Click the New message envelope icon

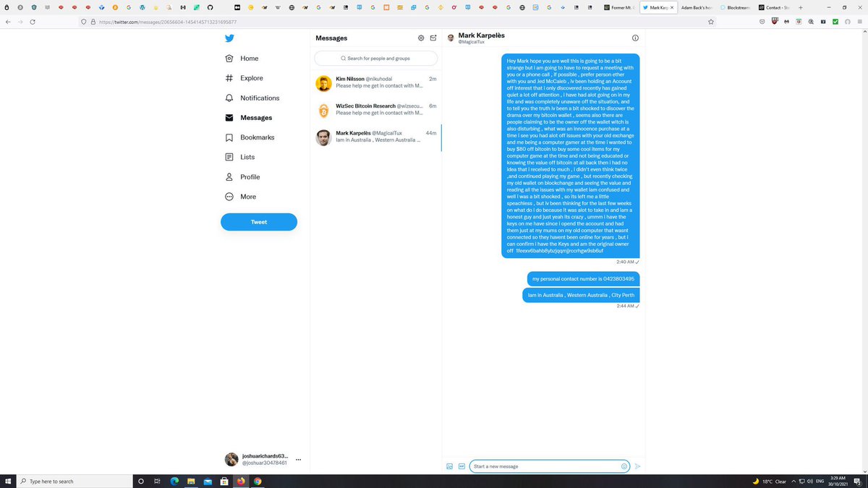coord(433,38)
